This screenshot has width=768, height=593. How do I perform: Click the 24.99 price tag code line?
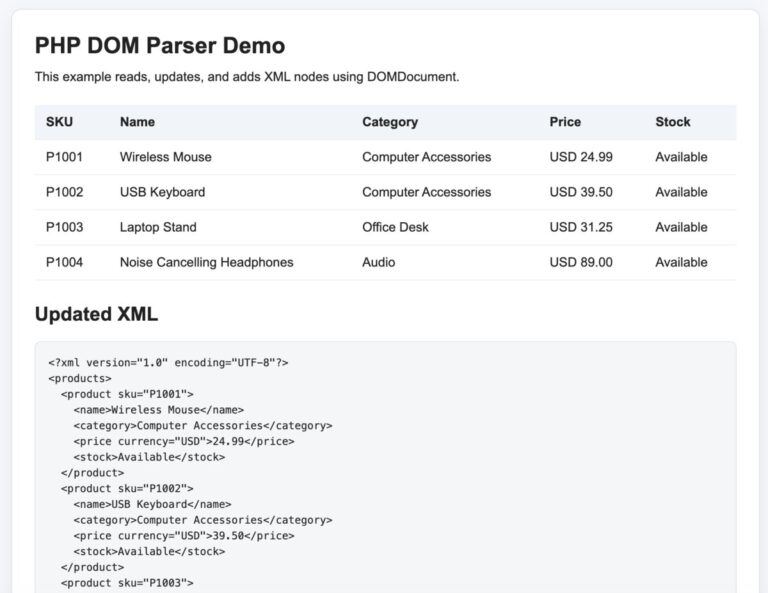(x=184, y=441)
